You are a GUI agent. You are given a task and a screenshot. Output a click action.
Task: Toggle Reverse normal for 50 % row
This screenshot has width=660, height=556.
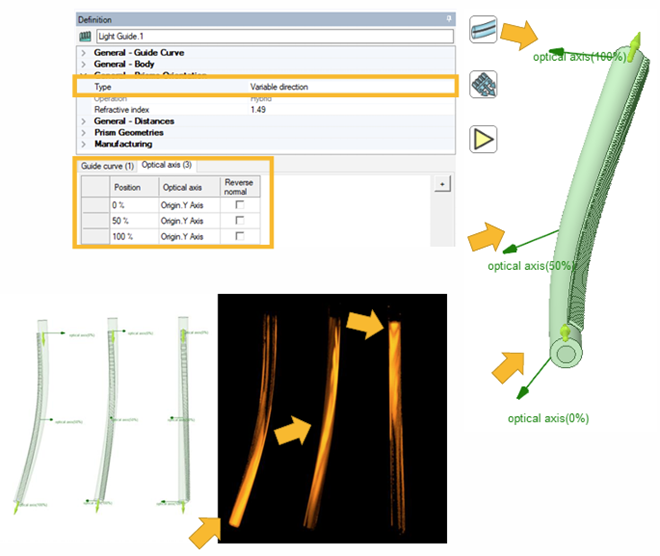pyautogui.click(x=240, y=221)
